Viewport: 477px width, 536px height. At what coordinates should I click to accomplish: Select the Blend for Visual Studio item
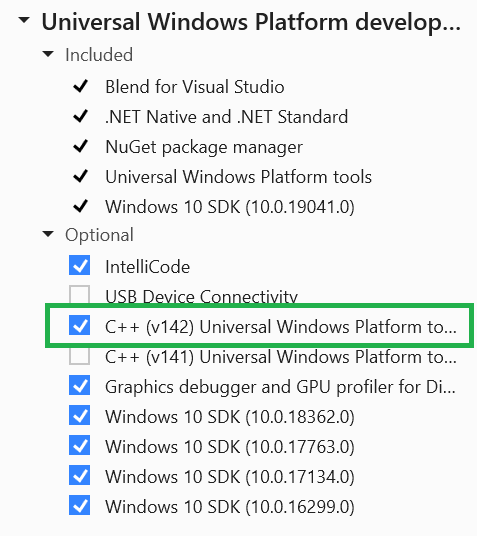[x=195, y=86]
